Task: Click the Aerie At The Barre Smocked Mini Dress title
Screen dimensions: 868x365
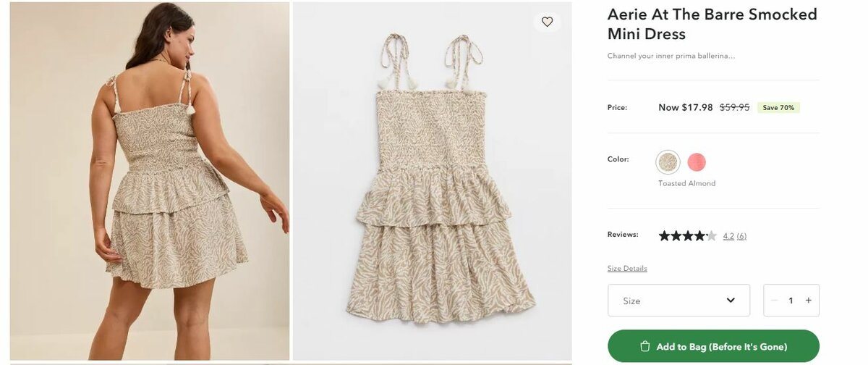Action: click(x=712, y=24)
